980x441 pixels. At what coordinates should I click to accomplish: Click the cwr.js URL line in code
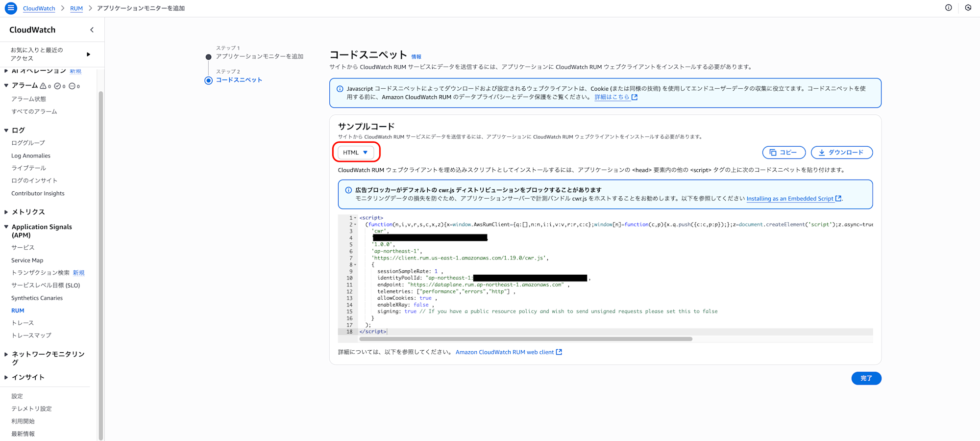(460, 258)
